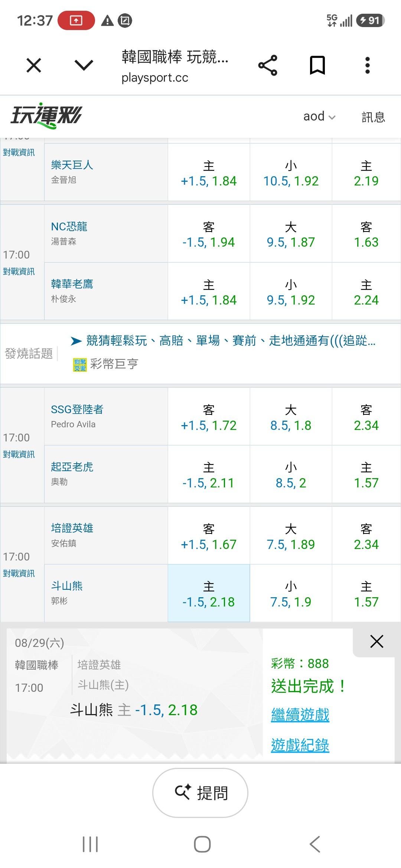Dismiss the bet confirmation slip

coord(376,641)
